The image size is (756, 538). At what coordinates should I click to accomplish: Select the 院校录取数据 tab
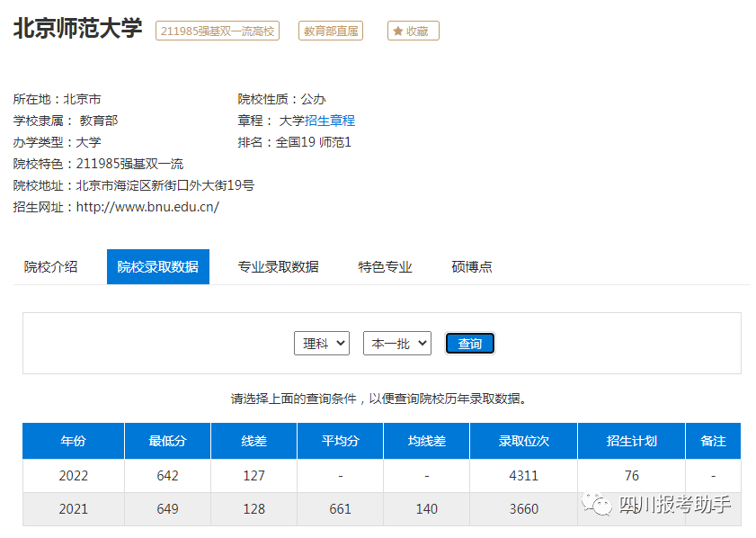coord(158,267)
